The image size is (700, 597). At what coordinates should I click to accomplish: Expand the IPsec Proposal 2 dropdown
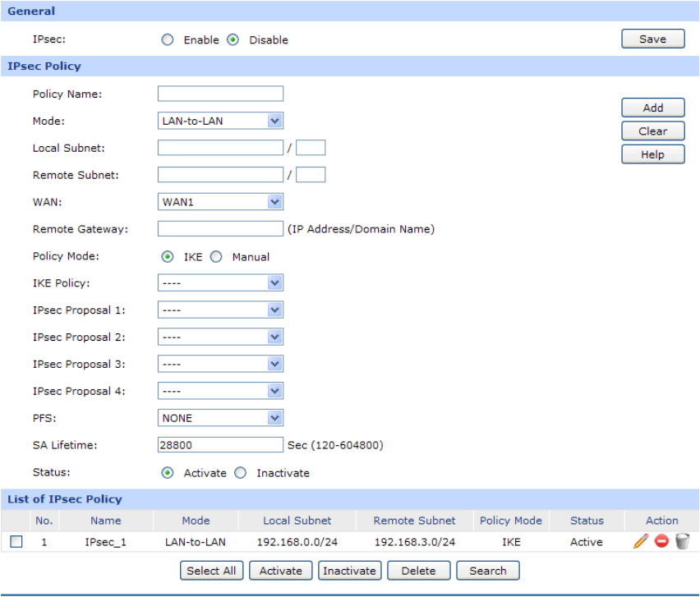[220, 337]
